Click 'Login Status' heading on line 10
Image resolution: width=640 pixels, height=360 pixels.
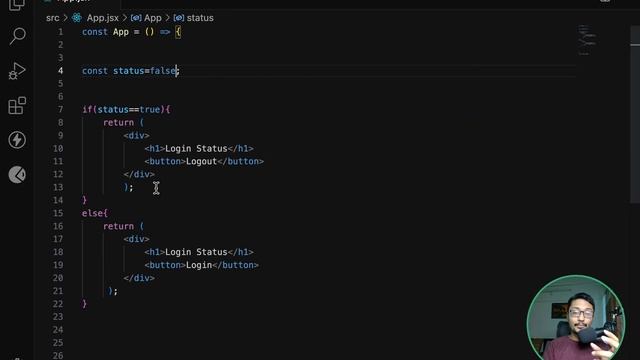(196, 149)
